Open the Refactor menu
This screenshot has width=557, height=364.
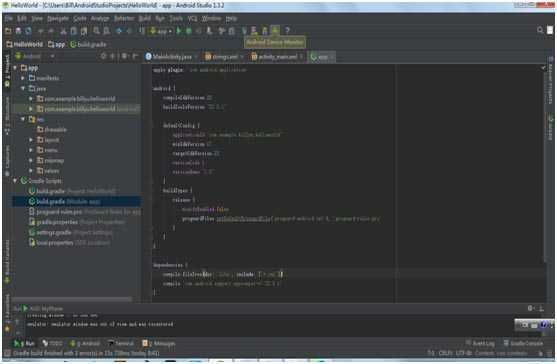point(124,18)
